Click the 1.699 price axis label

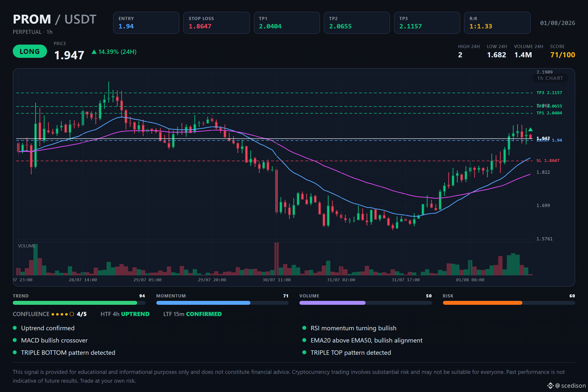[543, 206]
